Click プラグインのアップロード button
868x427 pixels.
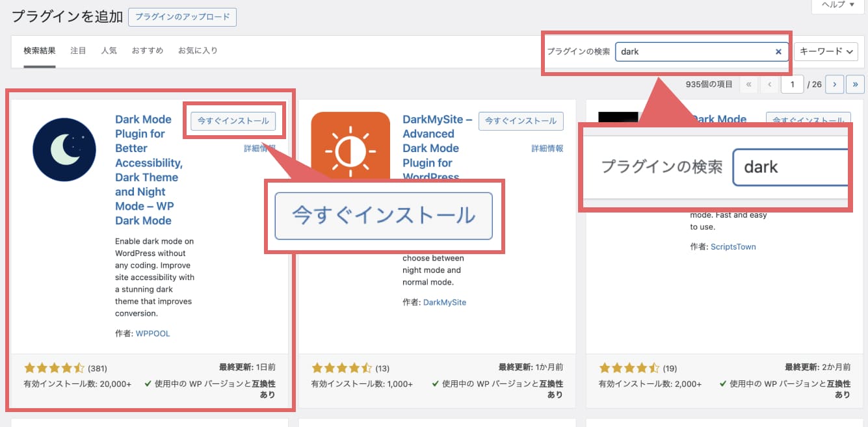coord(182,18)
